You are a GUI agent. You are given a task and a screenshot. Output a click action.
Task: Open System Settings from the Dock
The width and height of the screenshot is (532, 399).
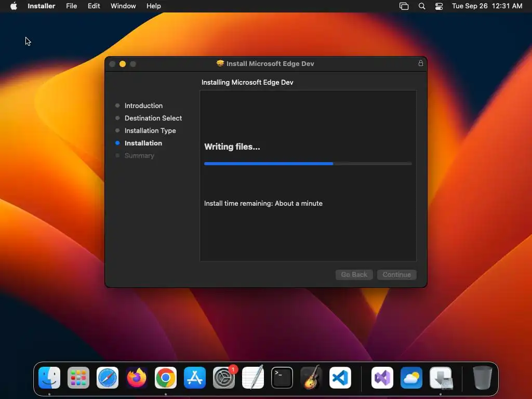coord(224,378)
